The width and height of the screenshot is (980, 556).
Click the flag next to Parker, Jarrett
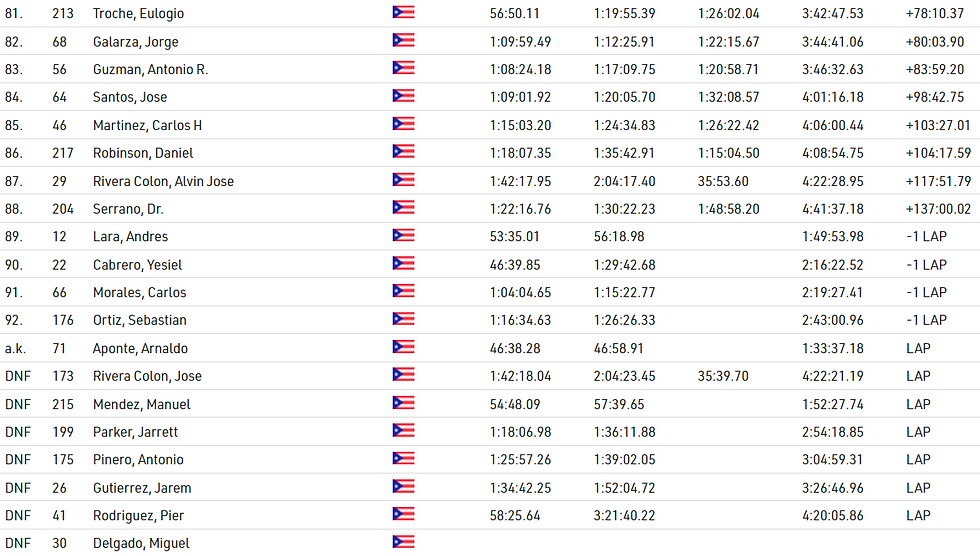click(x=403, y=431)
